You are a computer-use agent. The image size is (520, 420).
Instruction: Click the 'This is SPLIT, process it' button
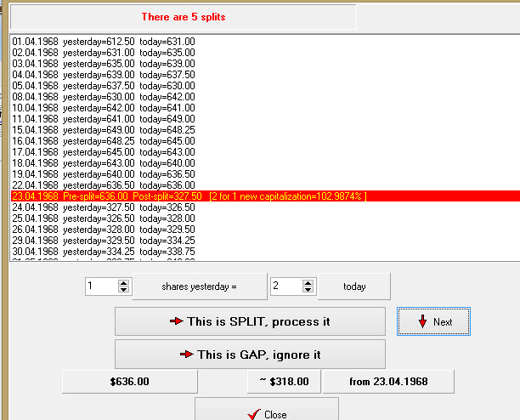[250, 322]
